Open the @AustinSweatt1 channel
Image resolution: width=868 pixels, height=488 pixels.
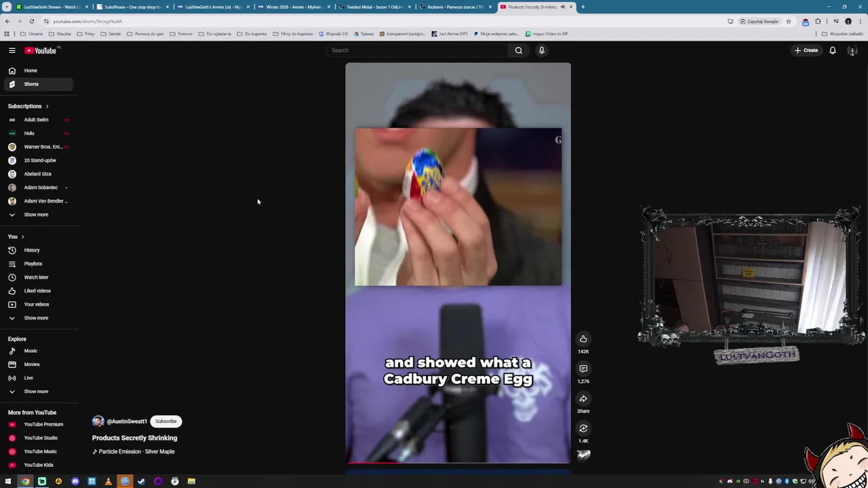[127, 422]
